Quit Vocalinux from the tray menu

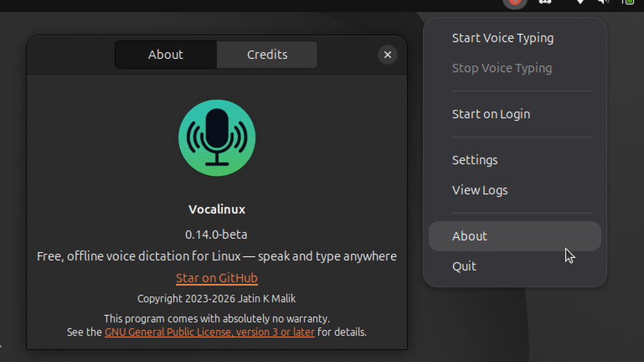515,266
